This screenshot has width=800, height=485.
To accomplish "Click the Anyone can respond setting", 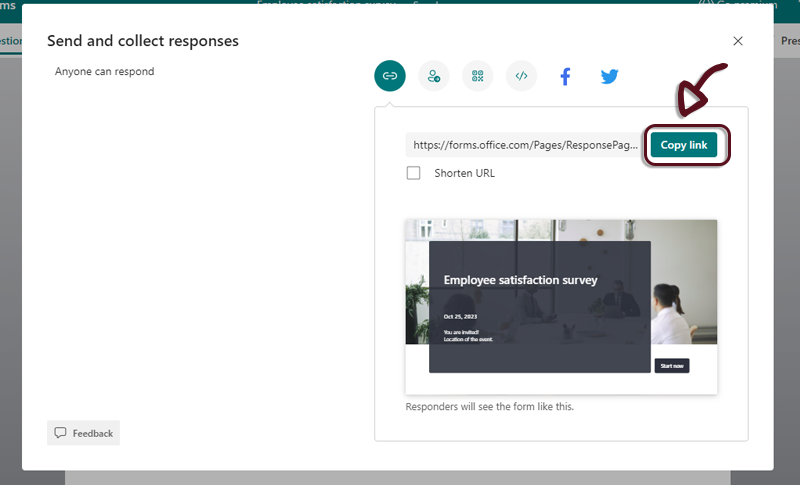I will tap(104, 72).
